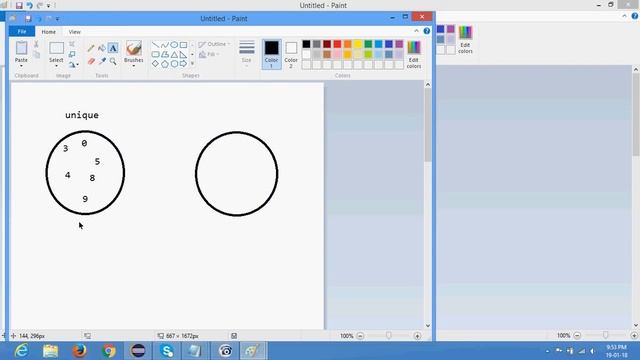
Task: Click zoom in plus button in front window
Action: click(417, 336)
